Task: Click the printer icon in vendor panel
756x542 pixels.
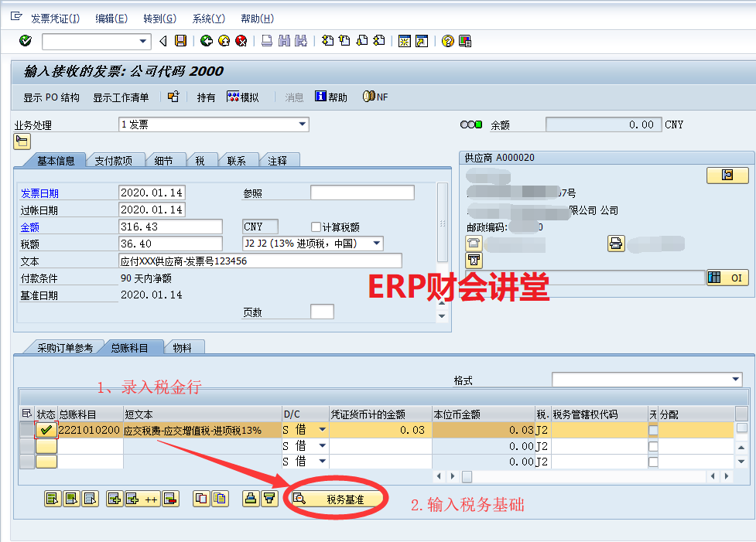Action: click(615, 244)
